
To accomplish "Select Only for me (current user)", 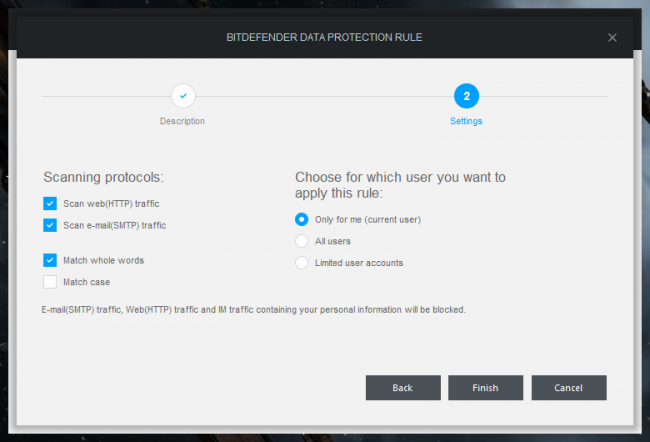I will 302,219.
